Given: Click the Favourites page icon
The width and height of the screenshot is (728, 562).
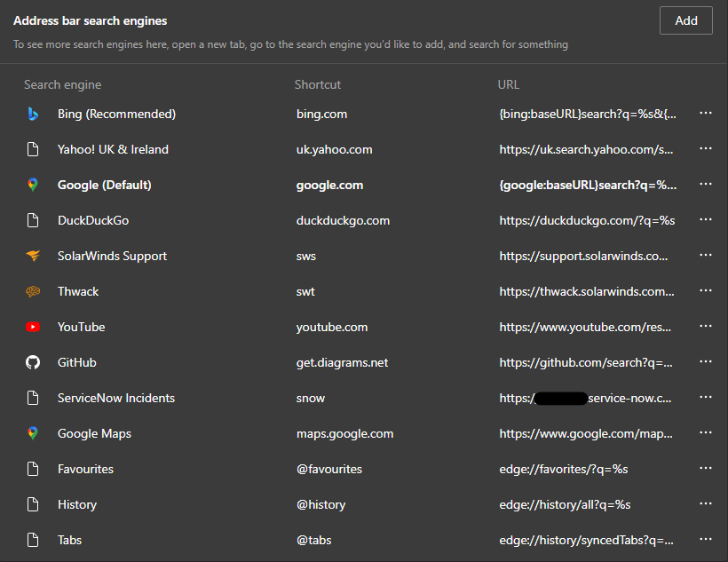Looking at the screenshot, I should click(33, 469).
